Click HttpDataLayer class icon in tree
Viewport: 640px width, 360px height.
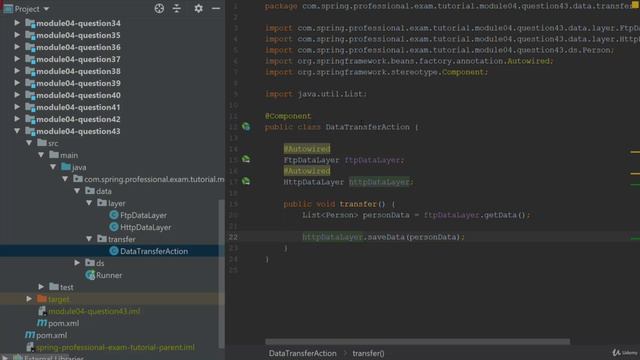pyautogui.click(x=114, y=227)
